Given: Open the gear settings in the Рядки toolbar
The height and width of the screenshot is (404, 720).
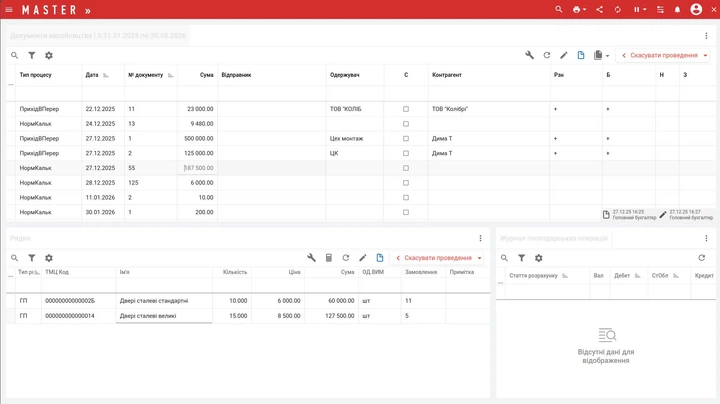Looking at the screenshot, I should point(49,258).
